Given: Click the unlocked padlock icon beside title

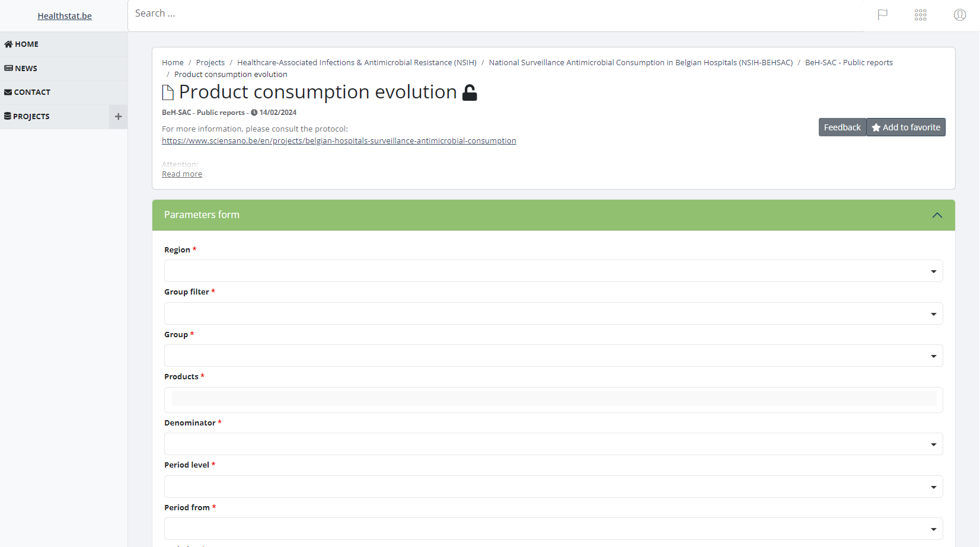Looking at the screenshot, I should point(470,93).
